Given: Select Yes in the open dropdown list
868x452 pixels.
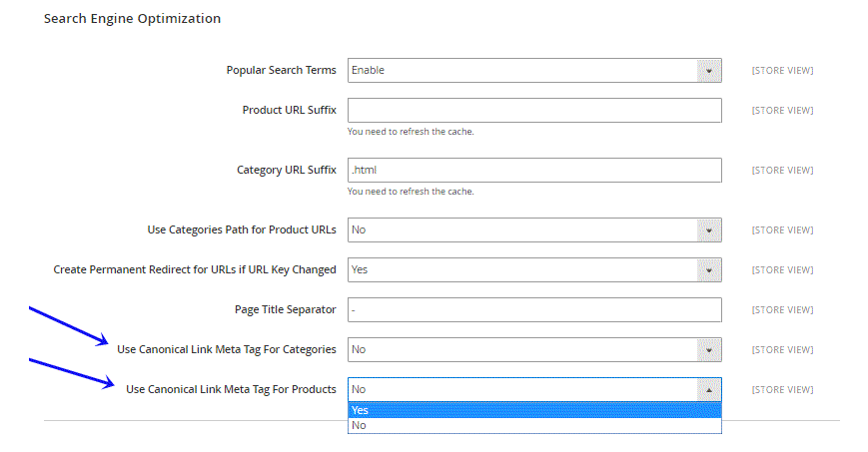Looking at the screenshot, I should pos(534,410).
